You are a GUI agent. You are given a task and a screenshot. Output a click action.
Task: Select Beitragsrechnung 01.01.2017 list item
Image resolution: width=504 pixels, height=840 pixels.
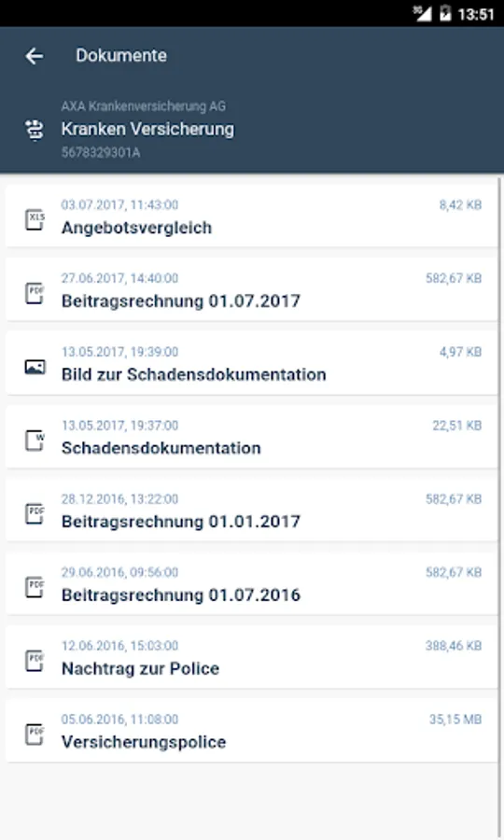252,510
